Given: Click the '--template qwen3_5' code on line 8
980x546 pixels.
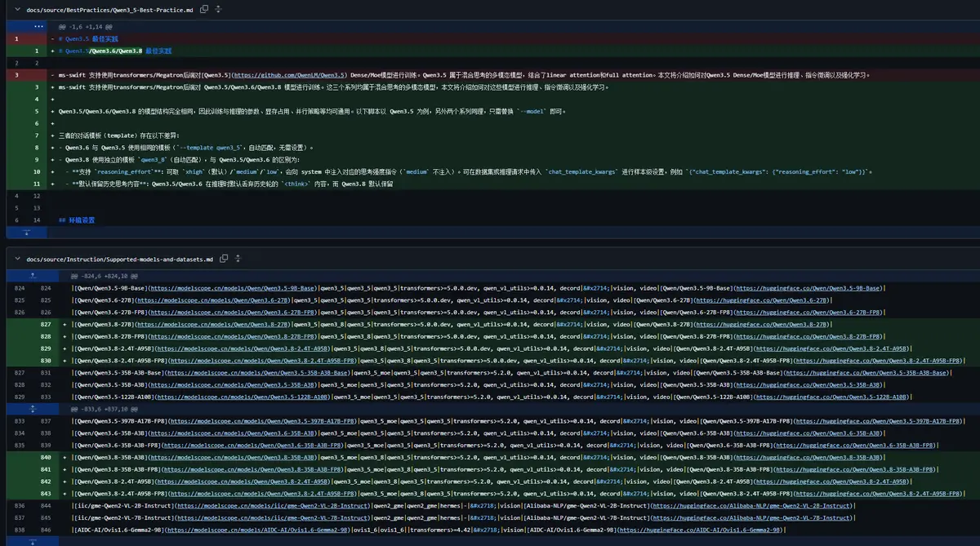Looking at the screenshot, I should point(208,148).
